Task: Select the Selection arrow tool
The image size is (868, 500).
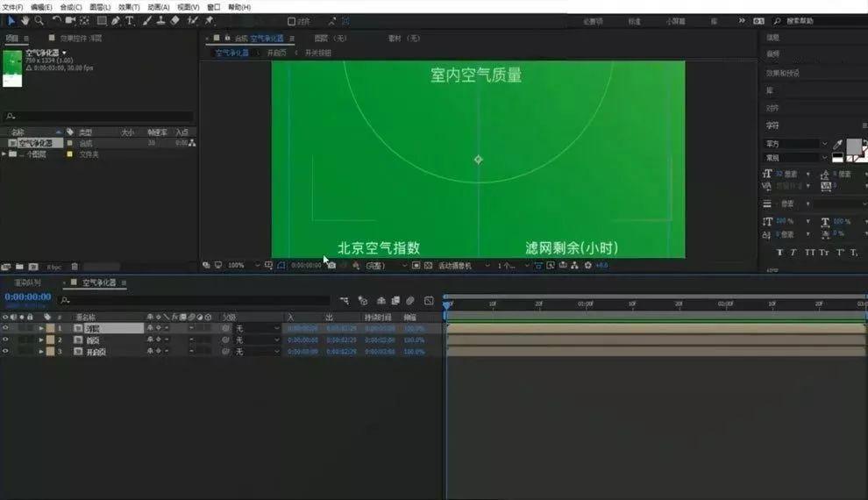Action: (11, 20)
